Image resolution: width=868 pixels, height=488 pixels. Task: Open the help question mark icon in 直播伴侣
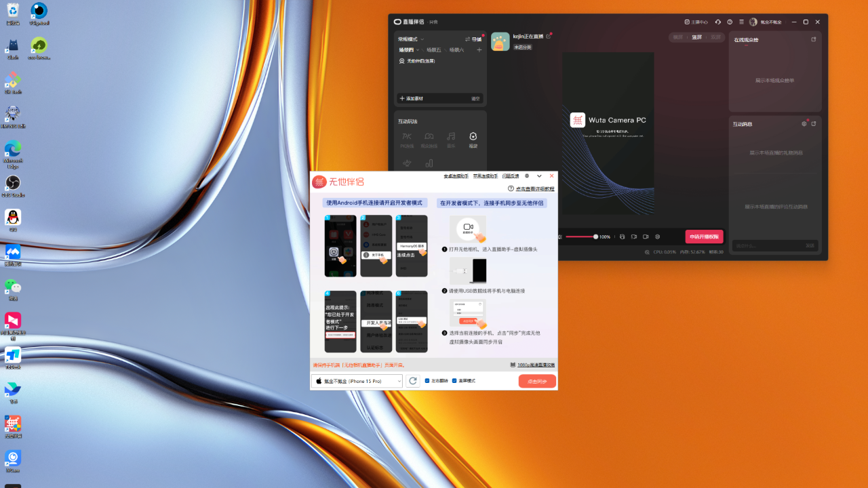click(730, 22)
